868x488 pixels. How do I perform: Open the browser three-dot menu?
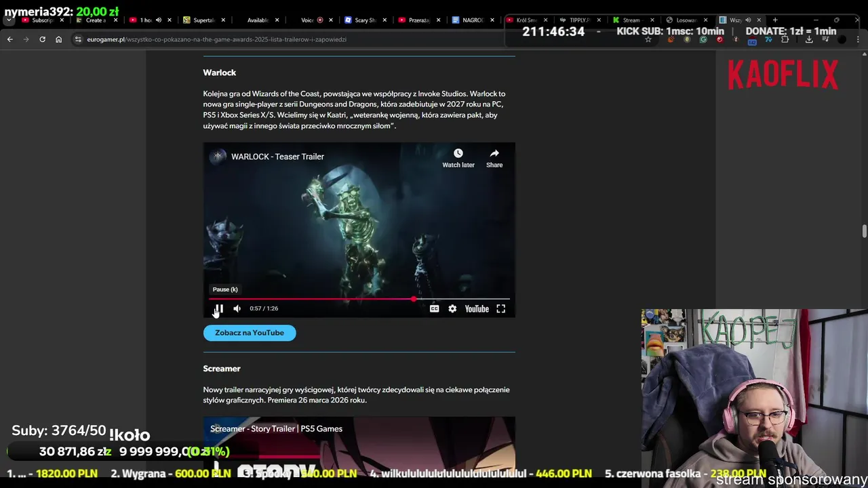coord(858,39)
